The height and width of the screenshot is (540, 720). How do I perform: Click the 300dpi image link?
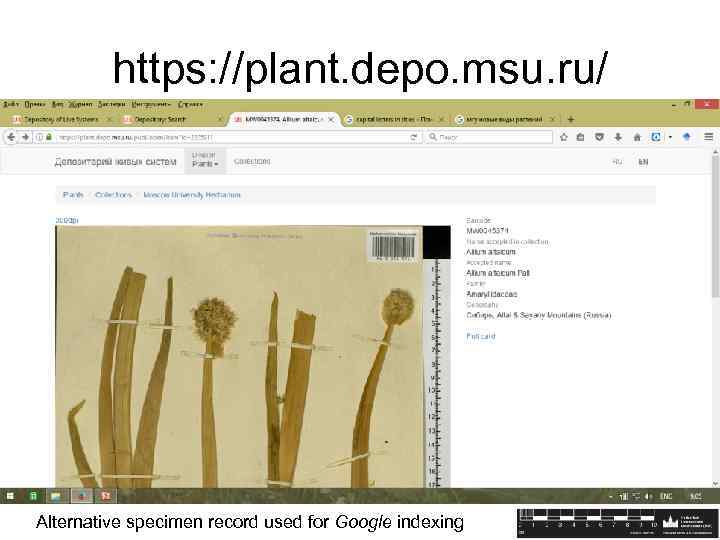point(67,220)
